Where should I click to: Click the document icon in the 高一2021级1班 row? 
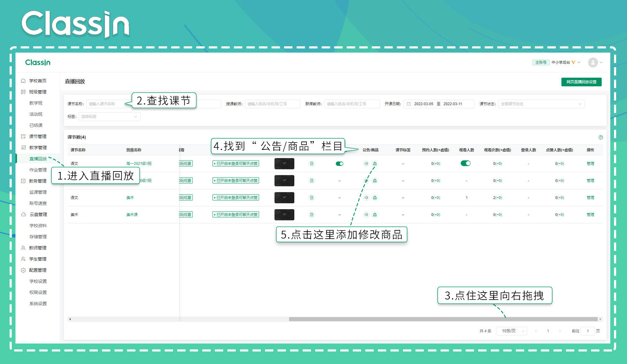(311, 164)
